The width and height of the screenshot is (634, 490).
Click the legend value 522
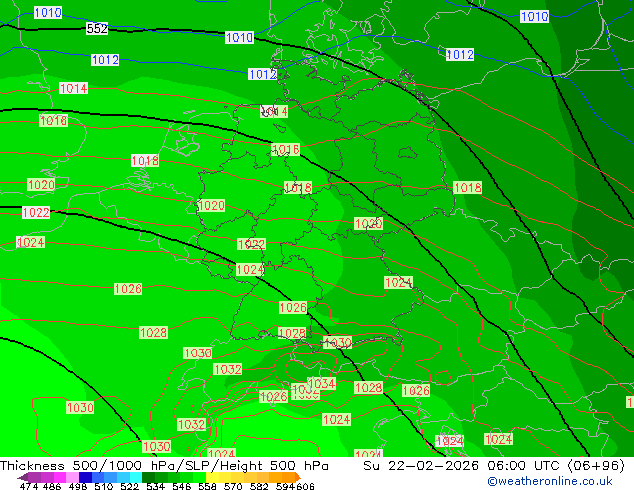129,486
